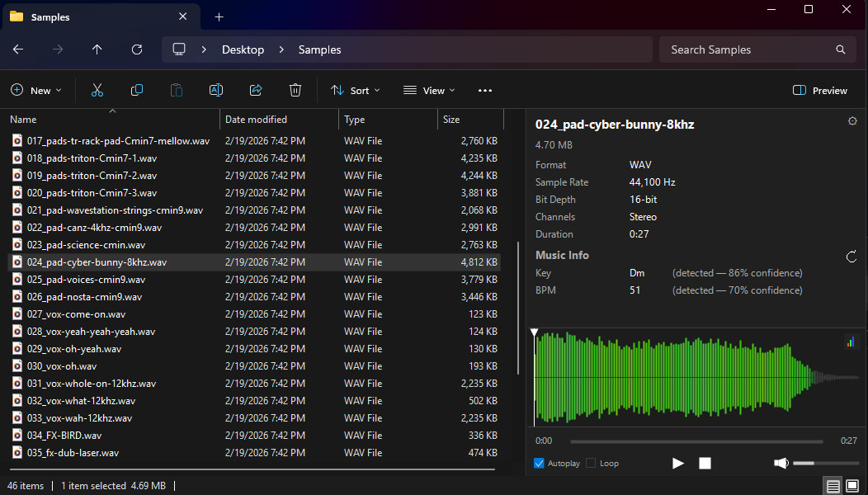Screen dimensions: 868x495
Task: Enable the Loop checkbox
Action: (x=591, y=464)
